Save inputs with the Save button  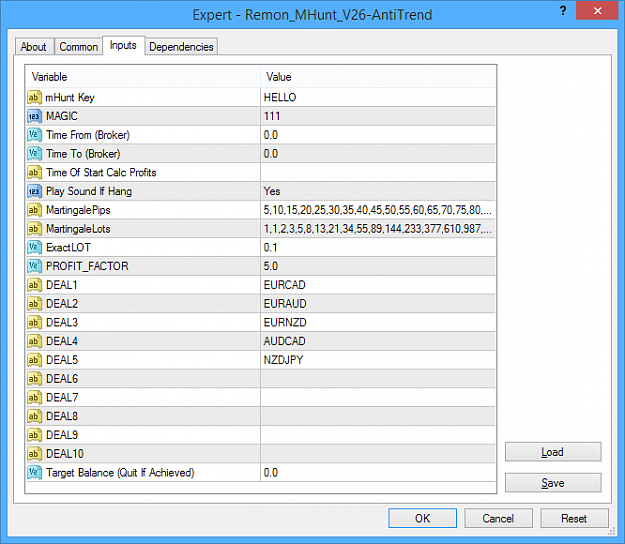pos(553,483)
